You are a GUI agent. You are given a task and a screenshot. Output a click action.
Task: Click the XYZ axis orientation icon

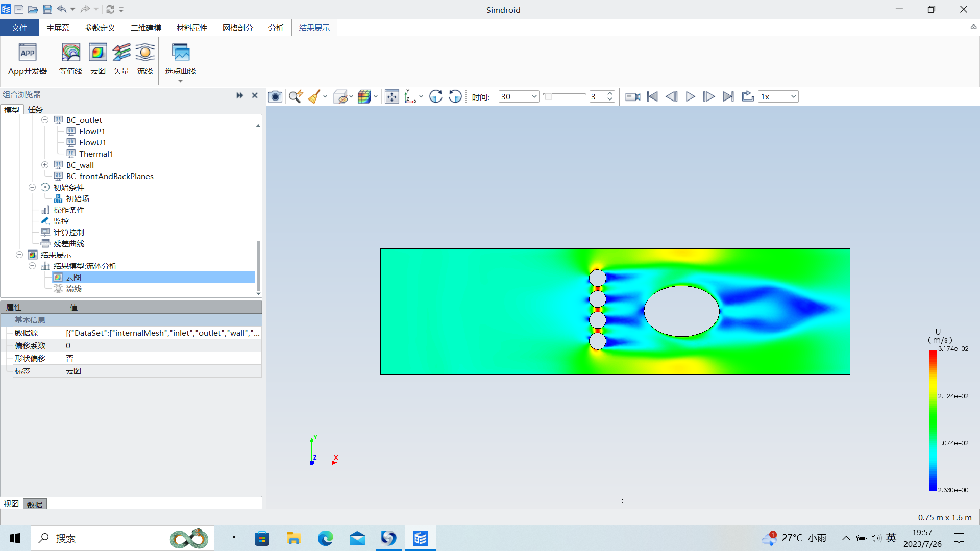(x=410, y=96)
